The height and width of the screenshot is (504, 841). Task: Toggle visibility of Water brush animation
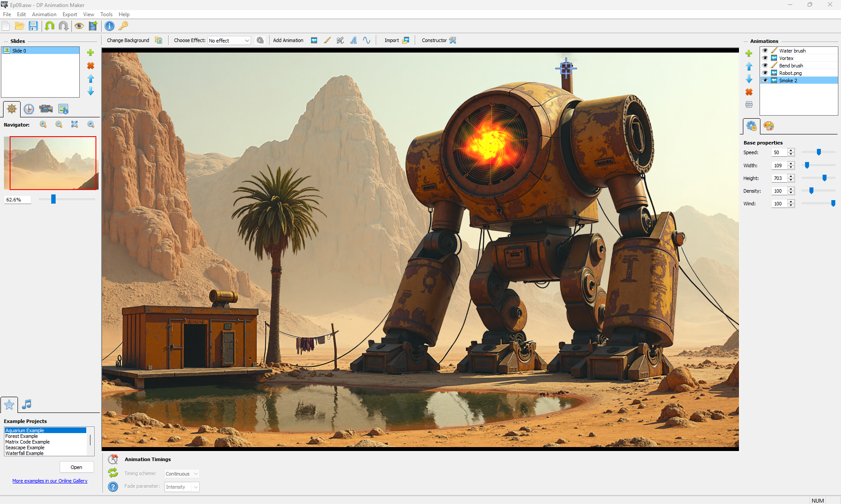(765, 51)
